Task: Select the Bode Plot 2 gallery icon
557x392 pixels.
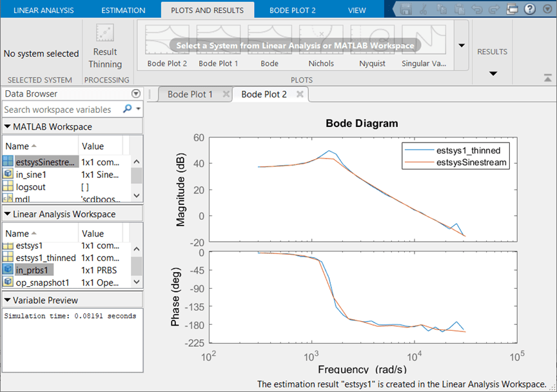Action: click(x=167, y=39)
